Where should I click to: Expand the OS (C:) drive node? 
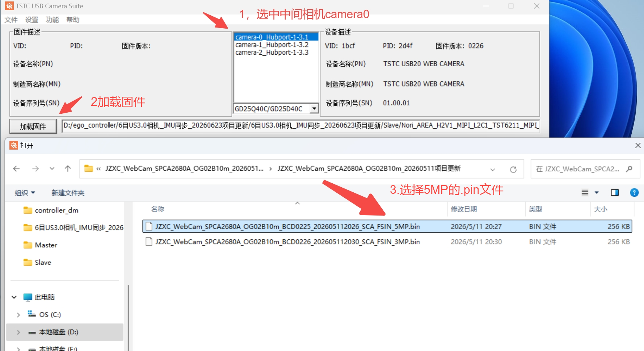(x=18, y=315)
